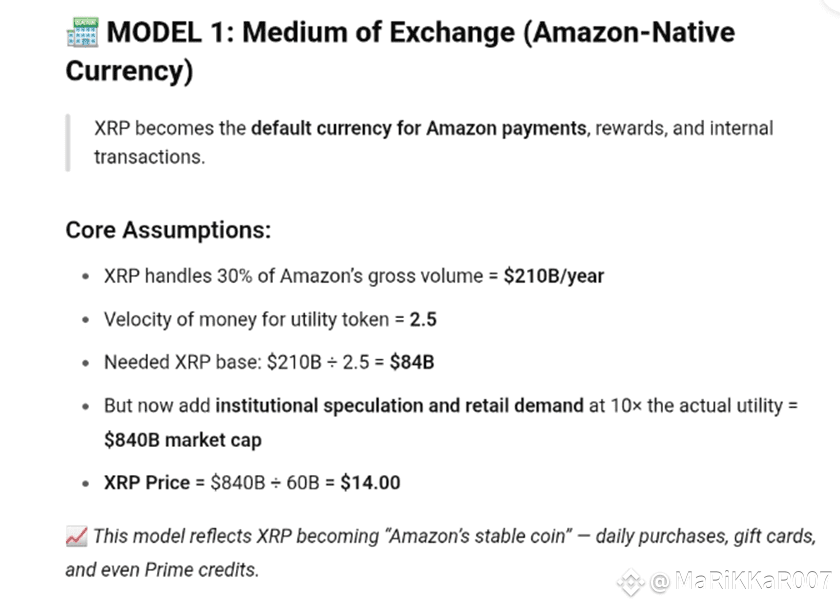This screenshot has width=840, height=608.
Task: Click the Binance logo in the watermark
Action: tap(631, 582)
